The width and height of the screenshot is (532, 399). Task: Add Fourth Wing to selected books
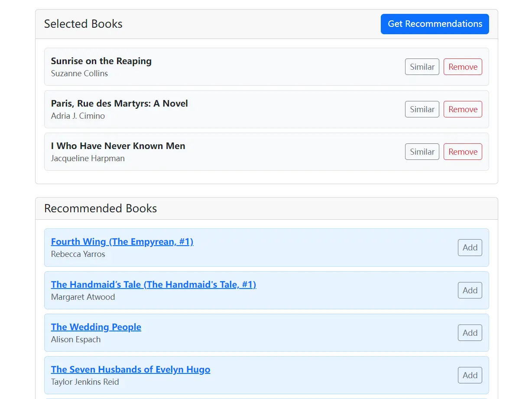[470, 247]
